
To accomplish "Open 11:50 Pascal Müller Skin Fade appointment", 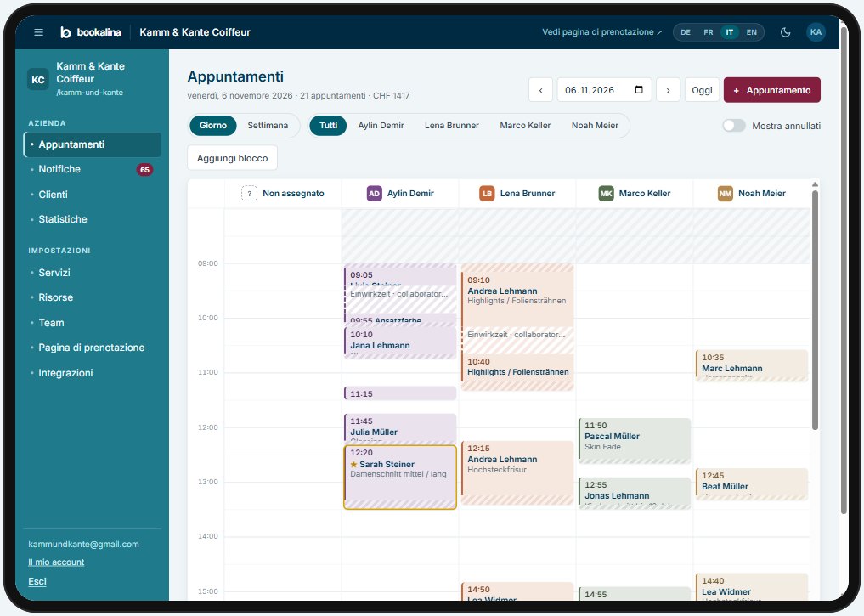I will click(x=635, y=441).
